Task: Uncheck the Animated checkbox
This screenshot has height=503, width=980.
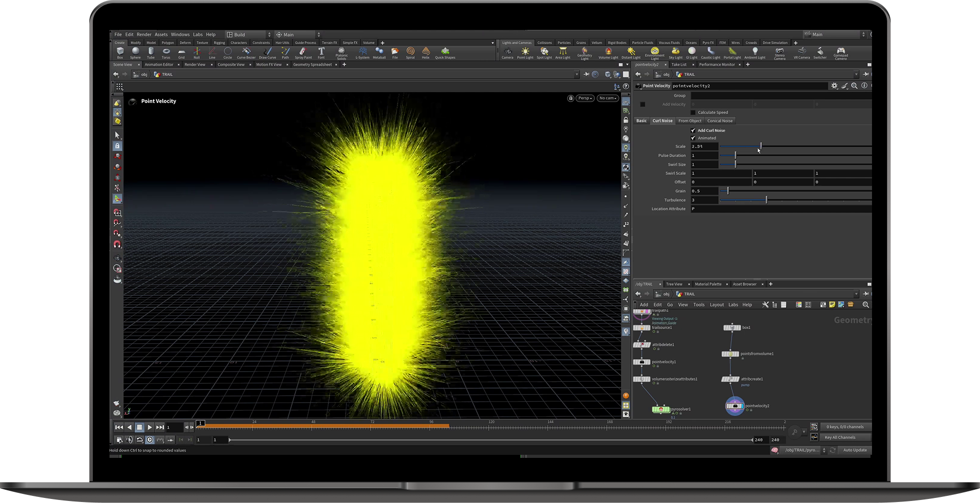Action: click(693, 138)
